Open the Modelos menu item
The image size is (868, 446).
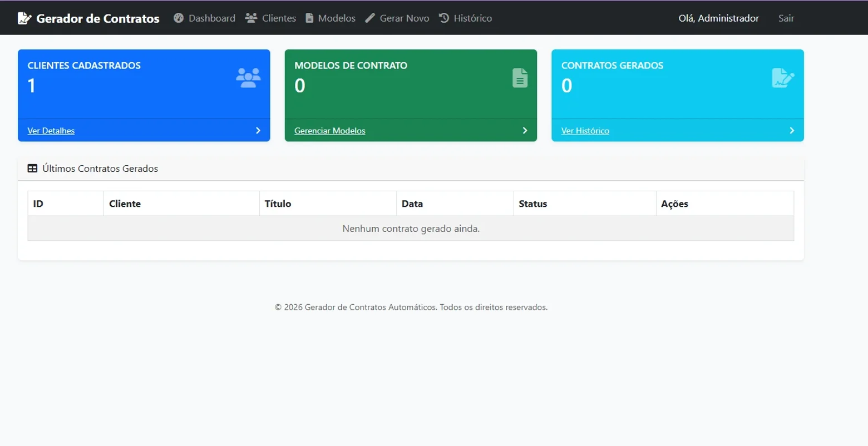(x=337, y=18)
